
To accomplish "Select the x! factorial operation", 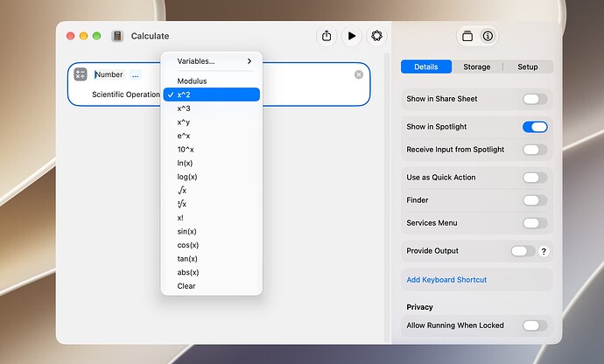I will click(212, 218).
